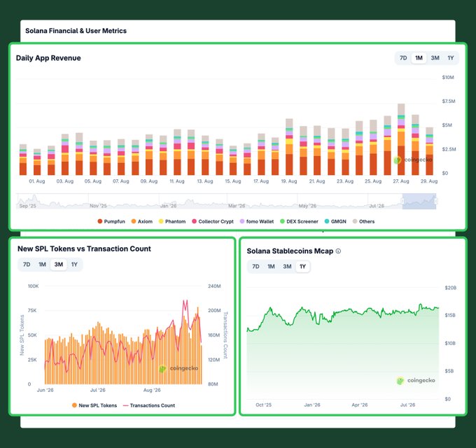Click highlighted window in revenue navigator
Viewport: 476px width, 448px height.
(419, 201)
